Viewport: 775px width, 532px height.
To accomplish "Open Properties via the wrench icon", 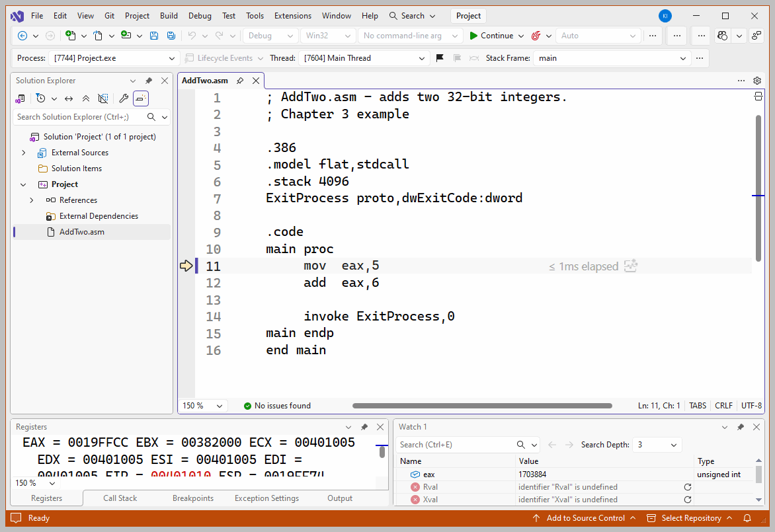I will pyautogui.click(x=124, y=98).
